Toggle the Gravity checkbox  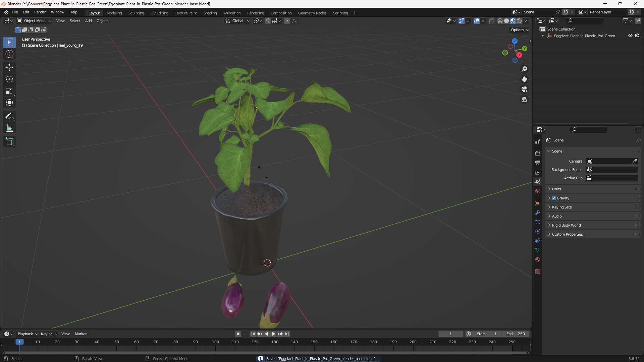(554, 198)
